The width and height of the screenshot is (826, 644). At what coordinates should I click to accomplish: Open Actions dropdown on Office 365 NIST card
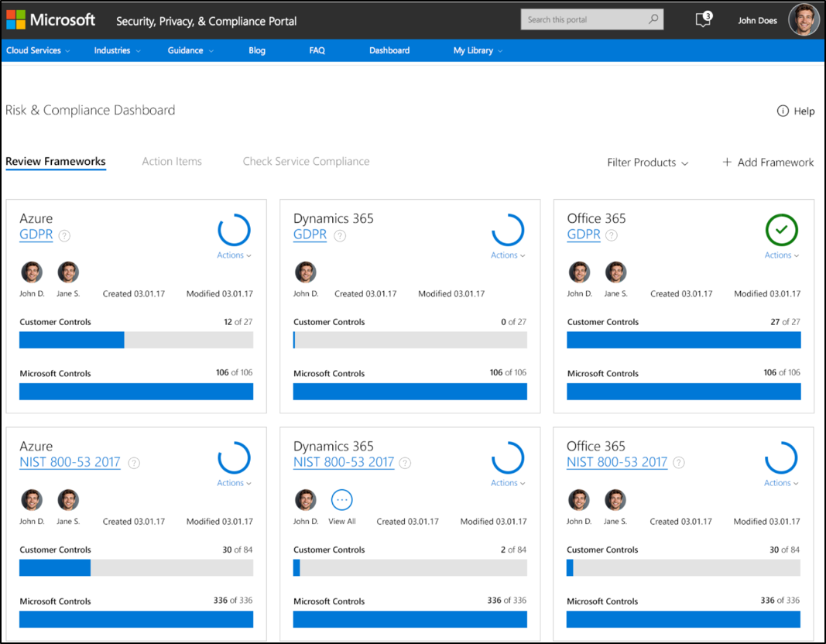click(x=781, y=483)
